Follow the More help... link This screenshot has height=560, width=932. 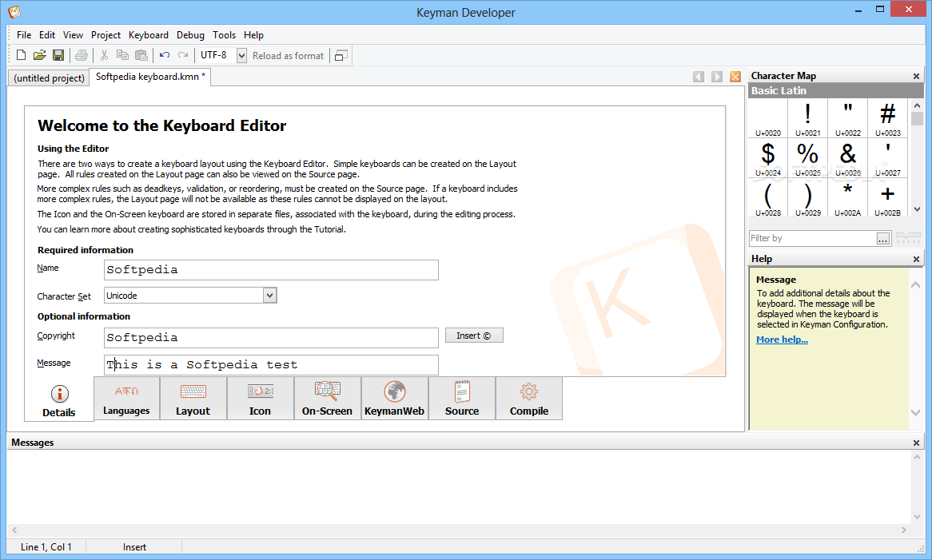point(782,340)
